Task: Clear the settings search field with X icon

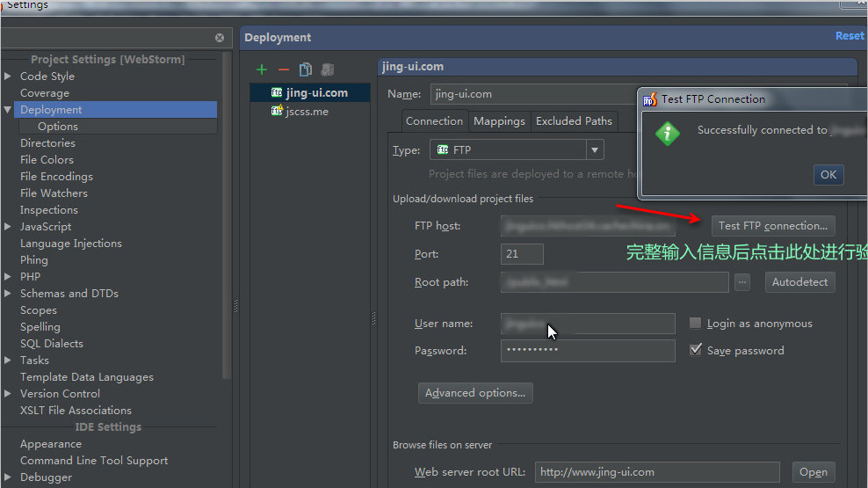Action: coord(220,38)
